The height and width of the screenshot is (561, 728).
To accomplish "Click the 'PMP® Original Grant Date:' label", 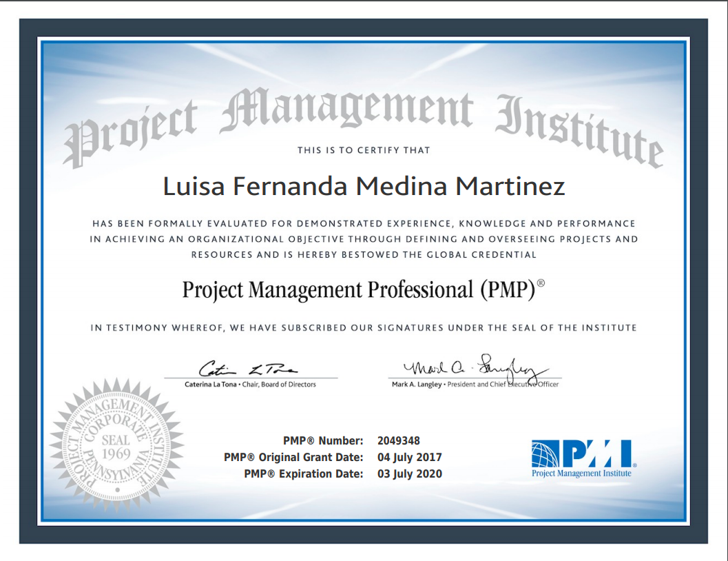I will (x=293, y=458).
